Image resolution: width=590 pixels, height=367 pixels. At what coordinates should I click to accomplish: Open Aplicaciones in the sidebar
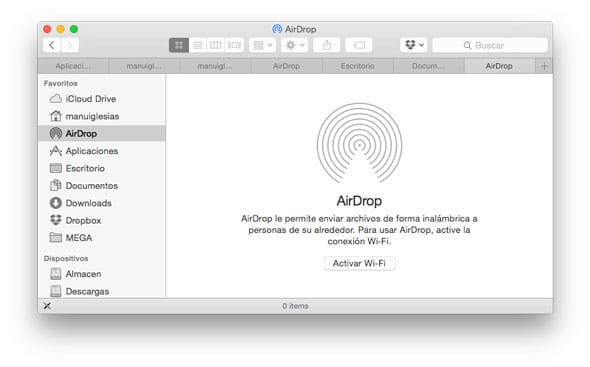(x=102, y=151)
